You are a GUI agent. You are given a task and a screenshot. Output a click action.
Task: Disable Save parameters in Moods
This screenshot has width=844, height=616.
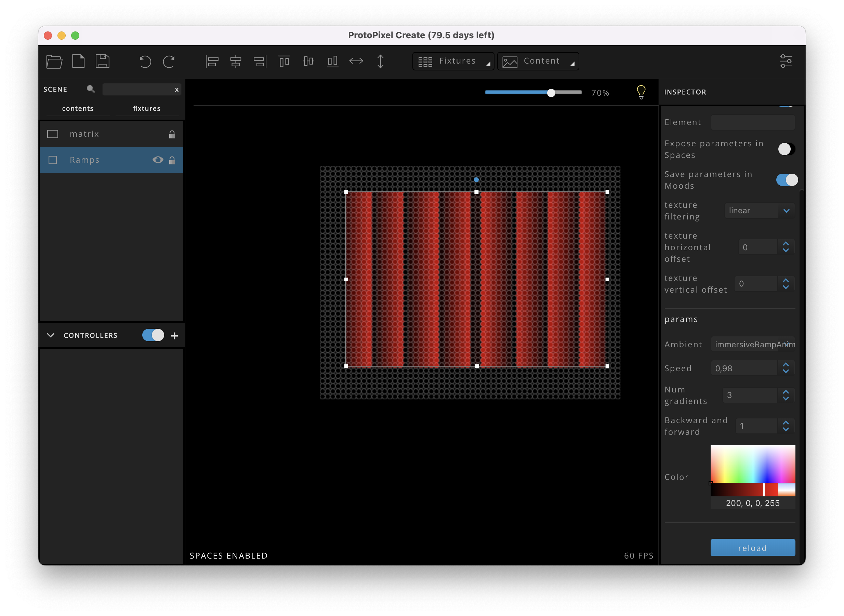(787, 180)
